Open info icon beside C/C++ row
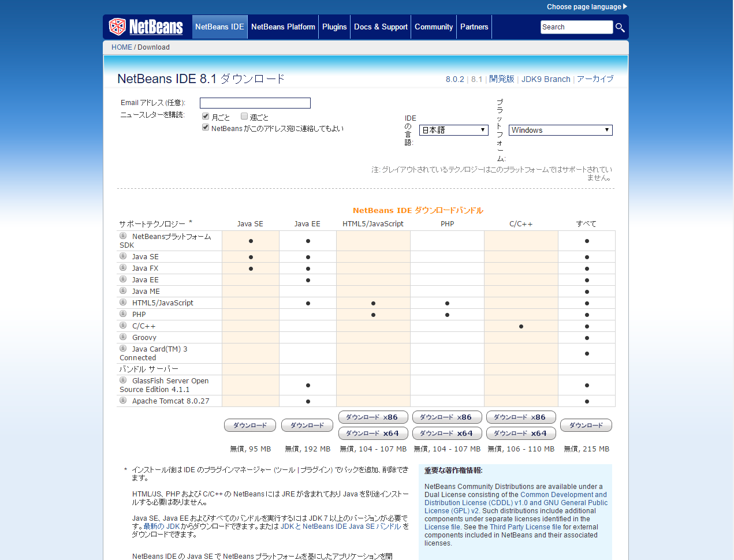 click(x=123, y=325)
